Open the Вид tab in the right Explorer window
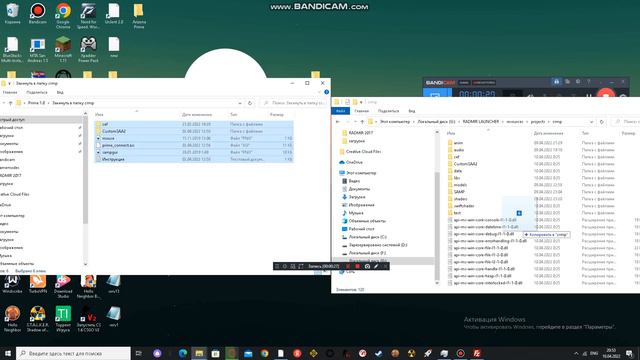The width and height of the screenshot is (640, 360). [x=412, y=111]
